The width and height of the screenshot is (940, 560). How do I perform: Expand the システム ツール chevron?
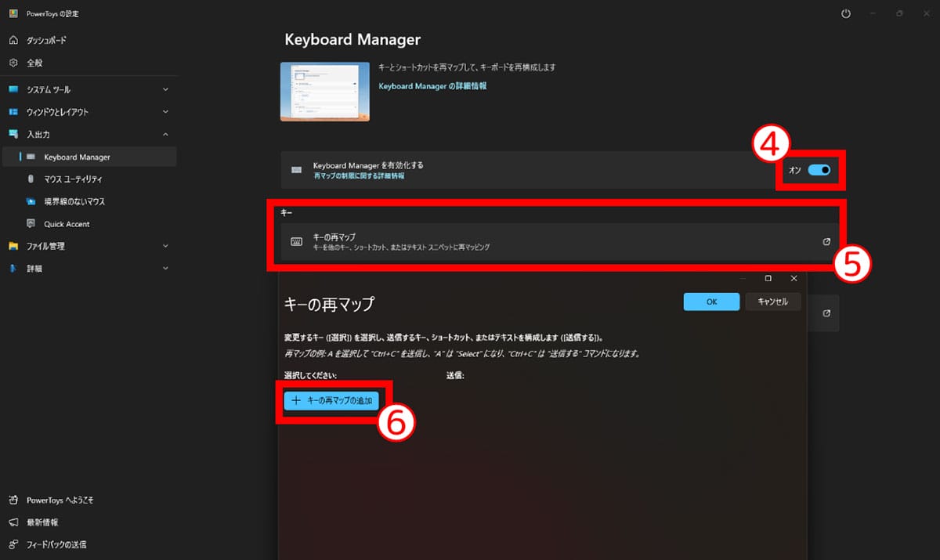coord(165,89)
